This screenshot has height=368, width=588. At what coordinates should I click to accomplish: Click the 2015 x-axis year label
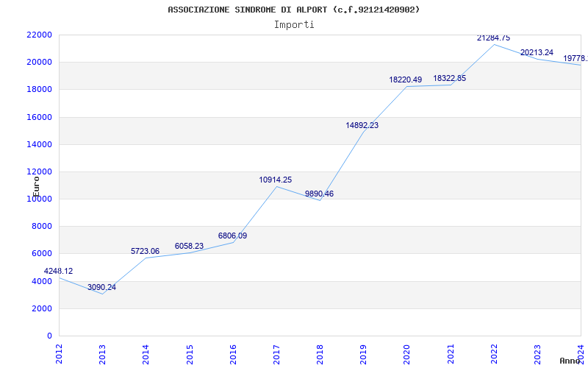click(x=190, y=354)
